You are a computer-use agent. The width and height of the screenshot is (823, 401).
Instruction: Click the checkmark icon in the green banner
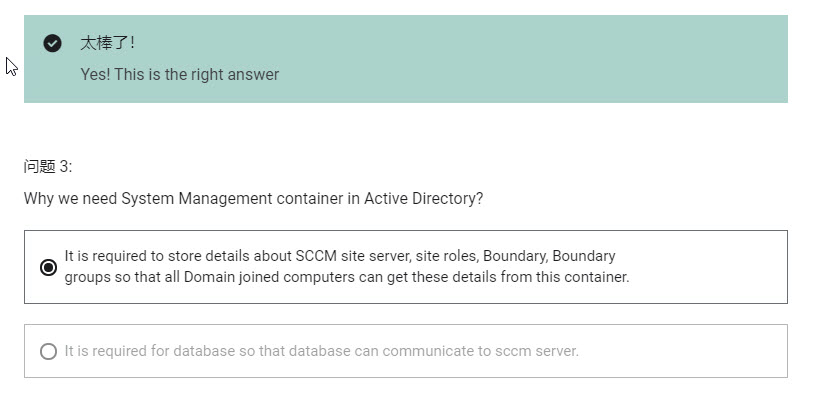coord(53,43)
